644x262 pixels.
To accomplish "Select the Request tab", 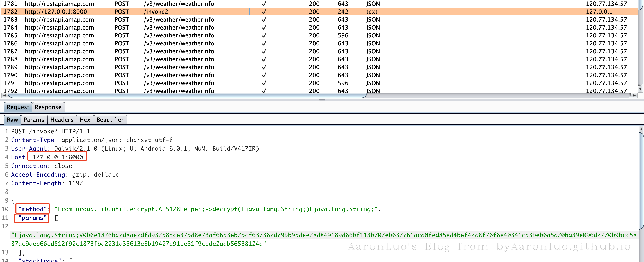I will (18, 107).
